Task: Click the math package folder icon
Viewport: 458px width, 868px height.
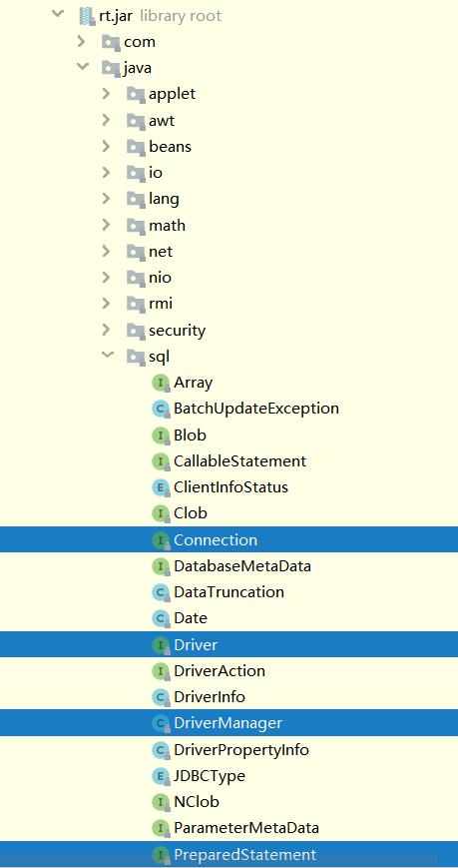Action: (x=135, y=226)
